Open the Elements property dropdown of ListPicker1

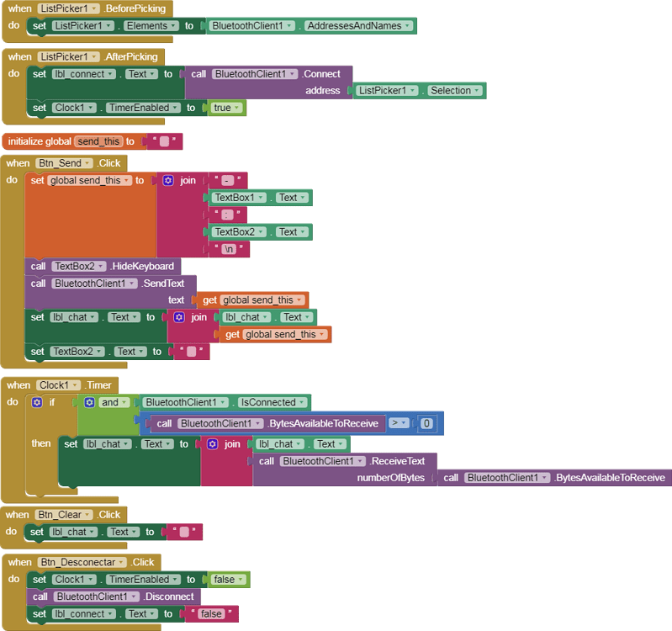[173, 26]
